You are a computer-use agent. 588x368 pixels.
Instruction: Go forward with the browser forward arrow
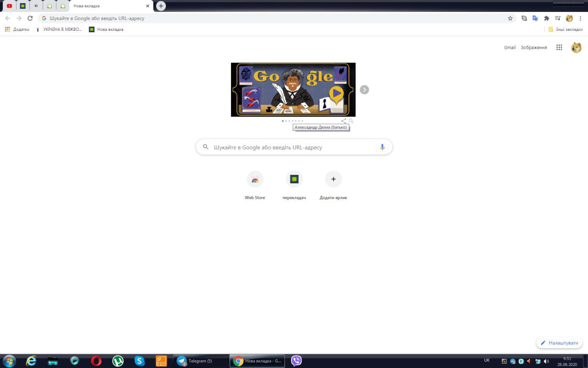coord(19,18)
